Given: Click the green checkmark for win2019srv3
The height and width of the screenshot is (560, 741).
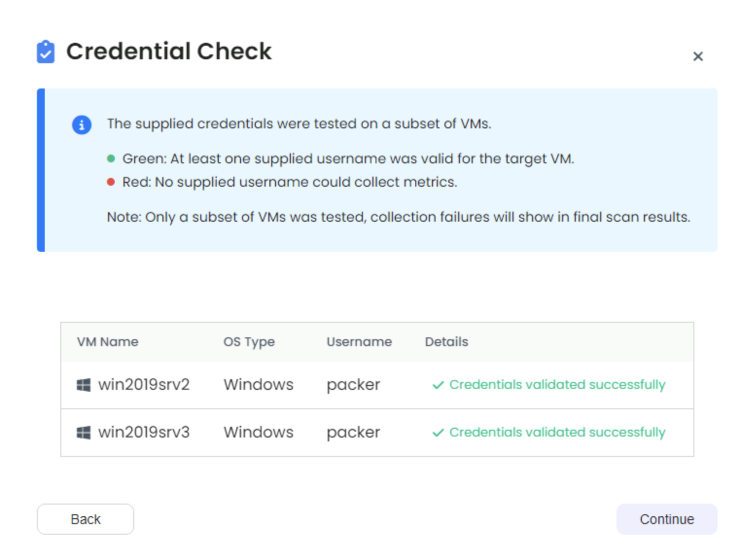Looking at the screenshot, I should click(438, 433).
